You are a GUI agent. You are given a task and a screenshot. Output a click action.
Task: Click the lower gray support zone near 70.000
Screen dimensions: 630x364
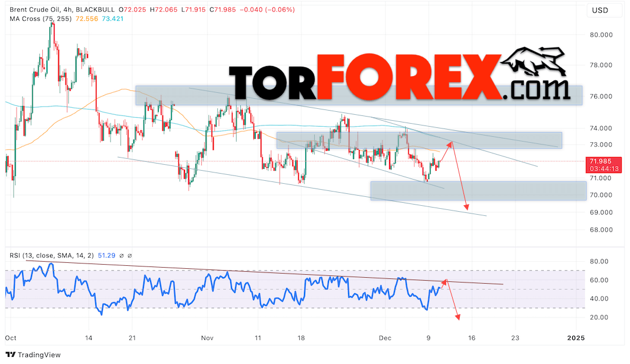point(478,191)
